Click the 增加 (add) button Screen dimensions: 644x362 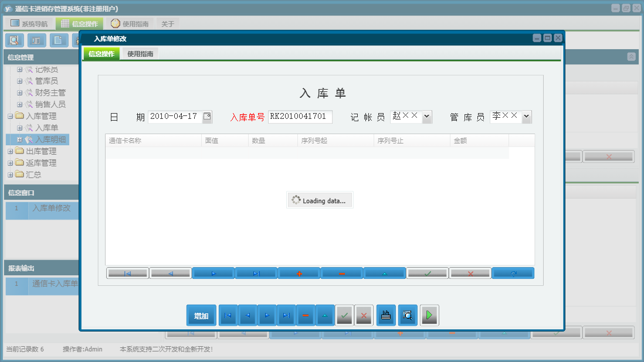201,315
